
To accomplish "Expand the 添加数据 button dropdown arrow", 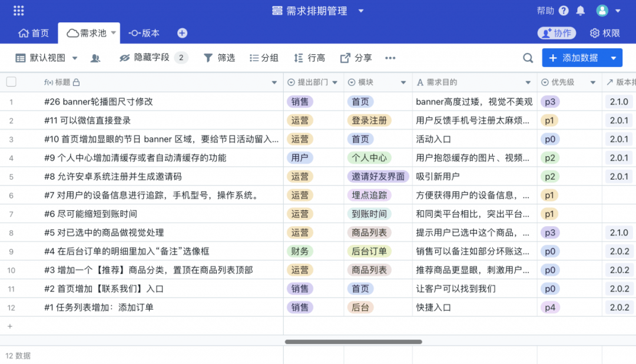I will pos(614,58).
